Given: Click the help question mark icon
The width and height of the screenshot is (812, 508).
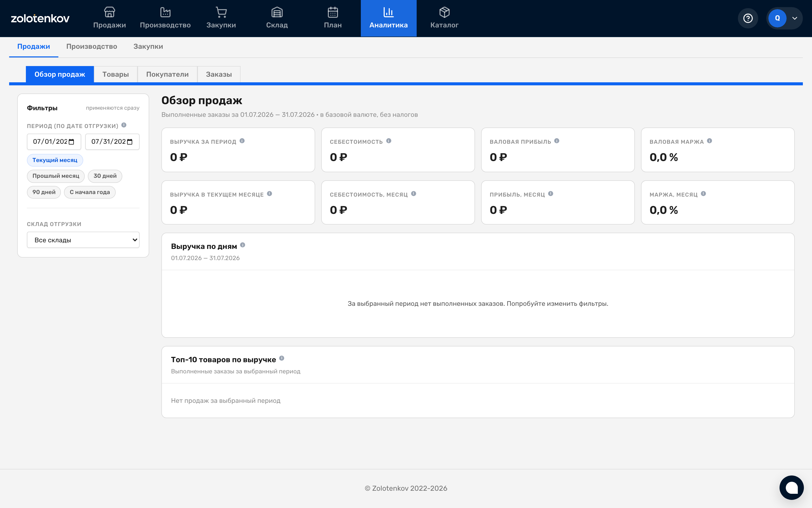Looking at the screenshot, I should pos(748,18).
